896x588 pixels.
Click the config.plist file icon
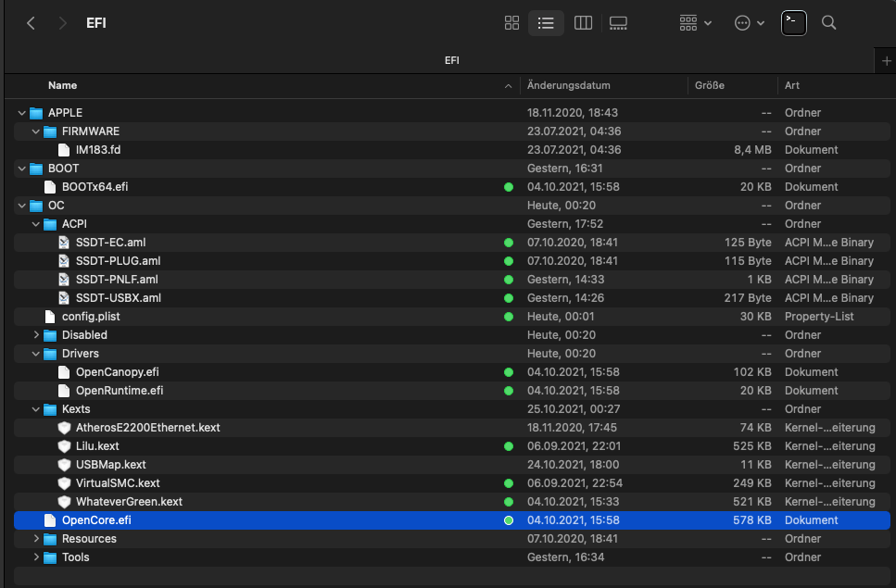pyautogui.click(x=50, y=317)
